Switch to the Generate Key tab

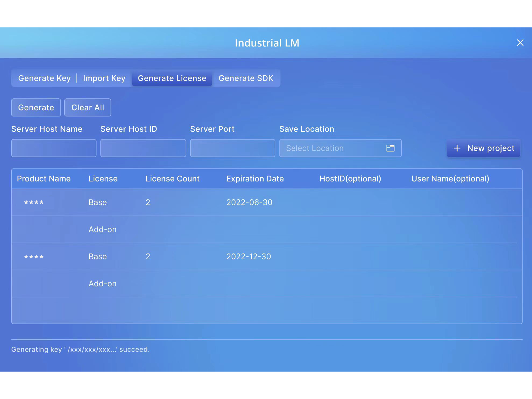[44, 78]
